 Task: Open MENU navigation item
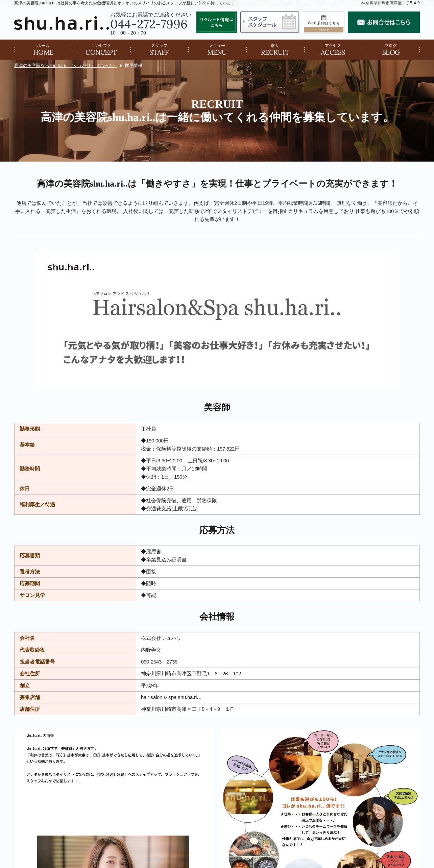pyautogui.click(x=217, y=50)
